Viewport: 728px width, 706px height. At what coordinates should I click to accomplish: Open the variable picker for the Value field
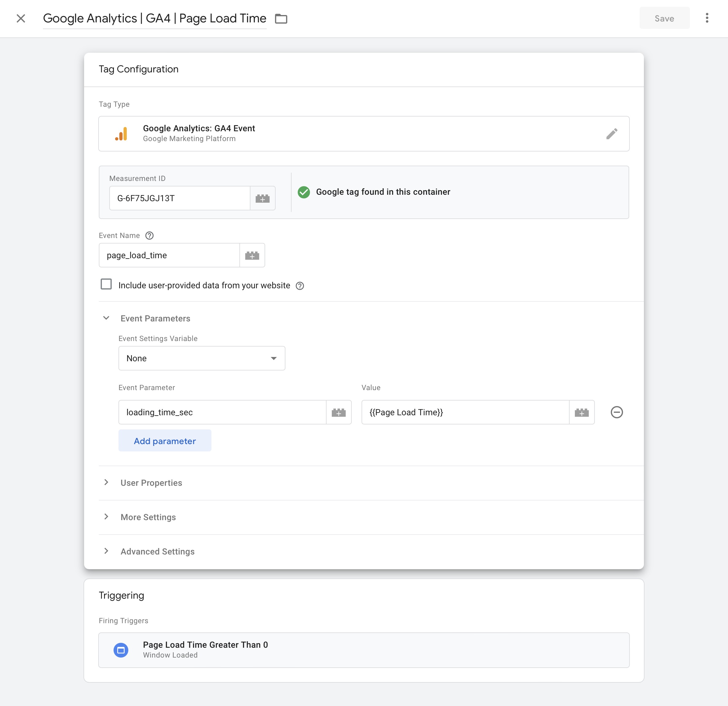point(582,412)
